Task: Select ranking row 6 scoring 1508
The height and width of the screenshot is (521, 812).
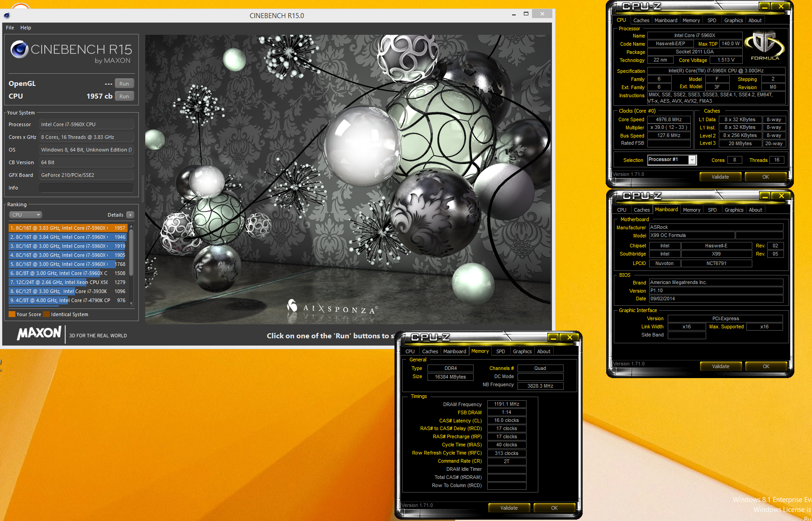Action: (68, 273)
